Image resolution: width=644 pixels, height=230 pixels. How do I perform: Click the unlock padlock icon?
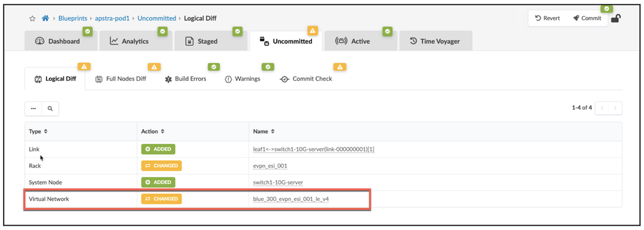point(617,18)
